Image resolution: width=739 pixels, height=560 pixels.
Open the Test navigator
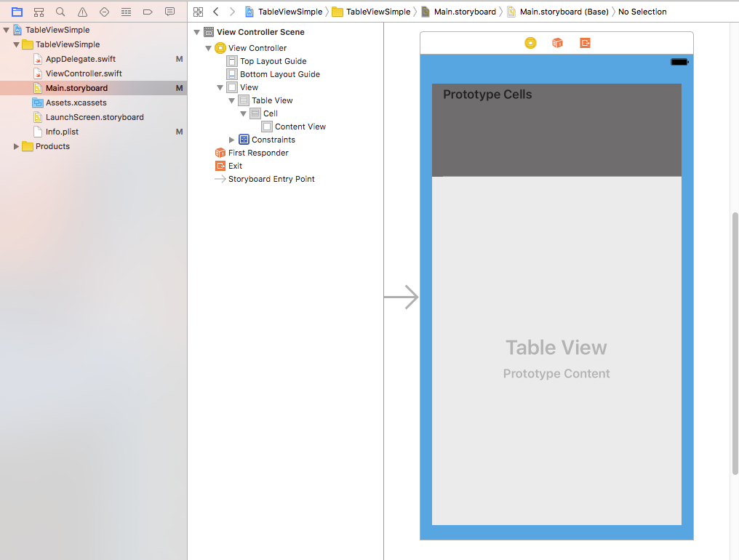click(x=104, y=12)
